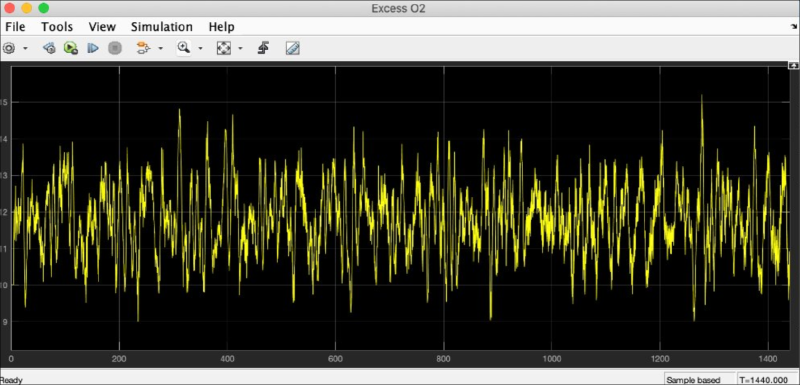Open scope configuration properties gear icon

[x=9, y=48]
